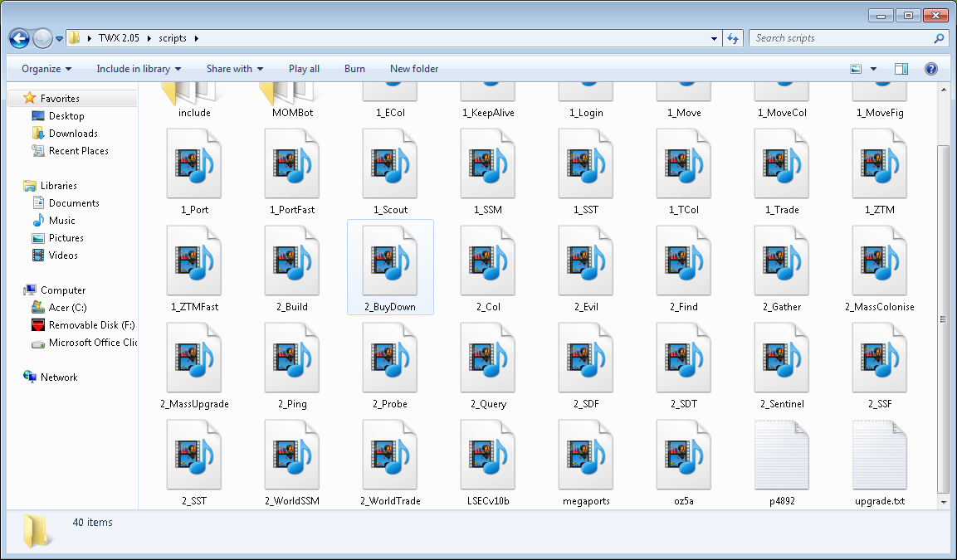
Task: Open the Help question mark icon
Action: tap(931, 69)
